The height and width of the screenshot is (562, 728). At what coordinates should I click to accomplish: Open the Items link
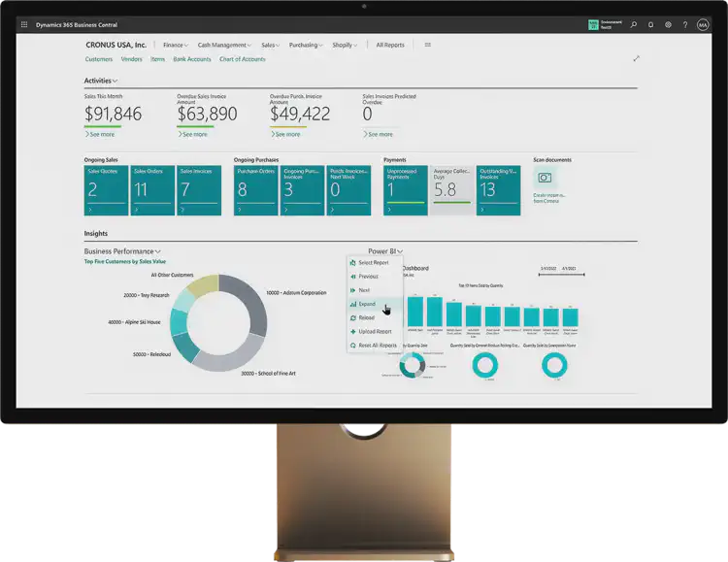158,59
